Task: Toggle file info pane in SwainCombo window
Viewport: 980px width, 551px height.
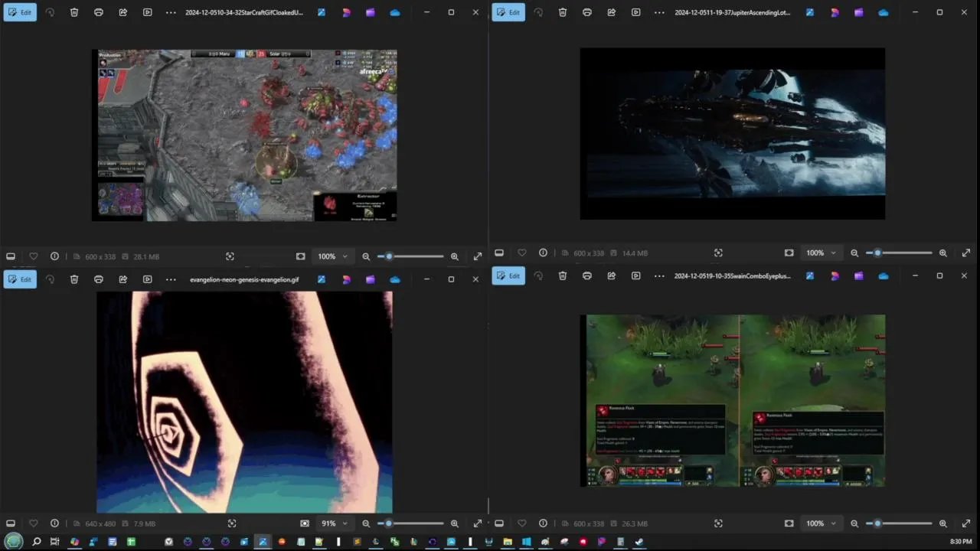Action: click(x=543, y=523)
